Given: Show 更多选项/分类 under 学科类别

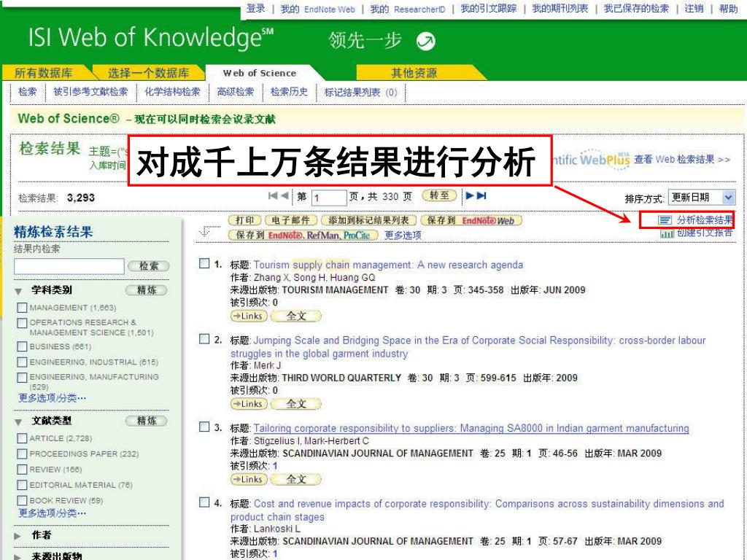Looking at the screenshot, I should [x=53, y=397].
